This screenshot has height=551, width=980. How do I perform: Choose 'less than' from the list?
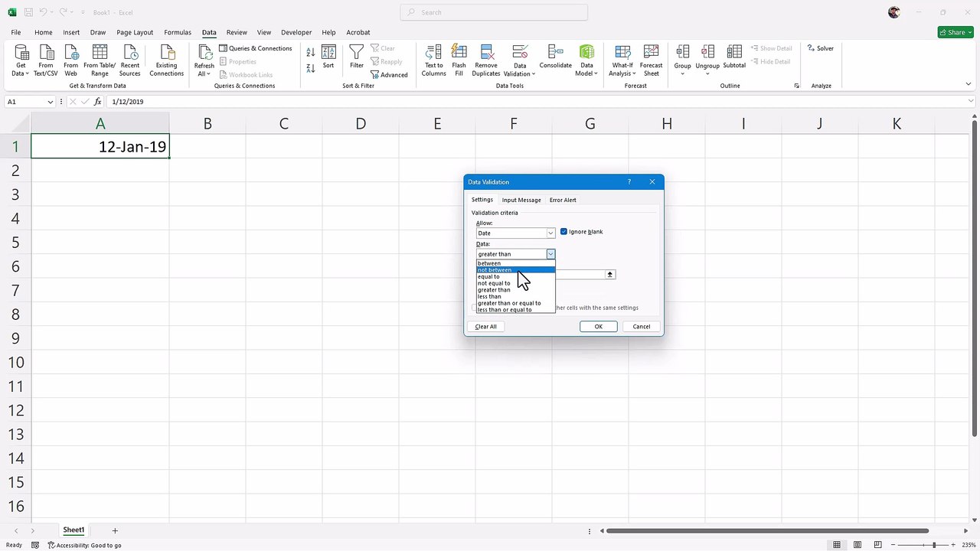tap(515, 296)
